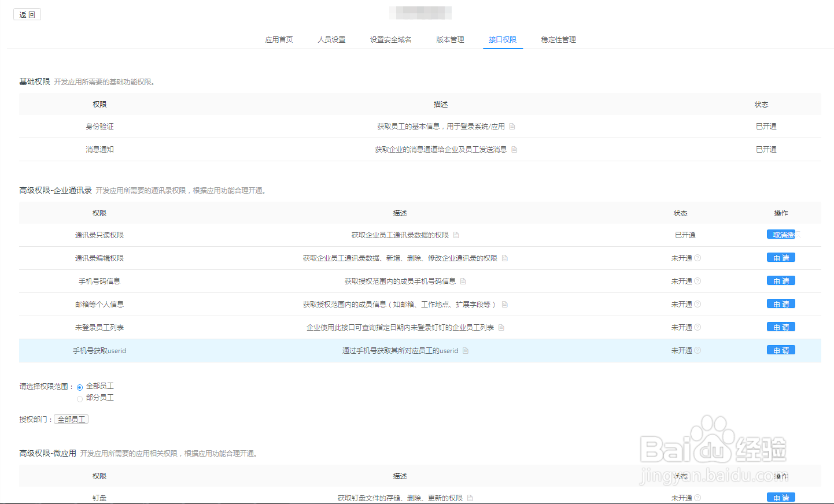
Task: Click 申请 for 邮箱等个人信息
Action: coord(781,304)
